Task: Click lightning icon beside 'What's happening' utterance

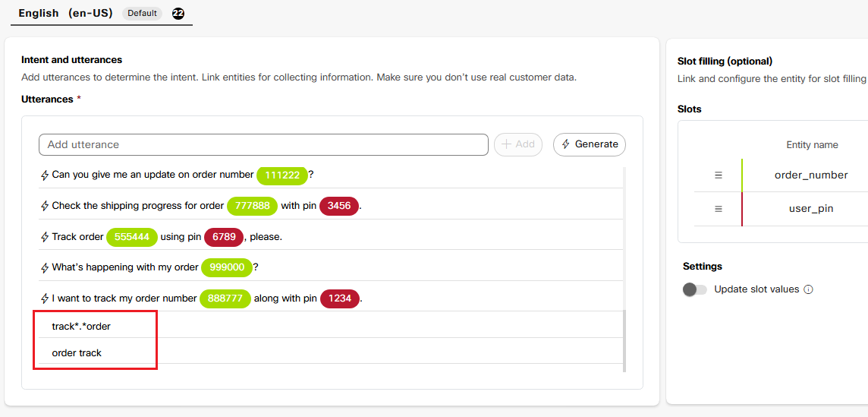Action: [x=45, y=268]
